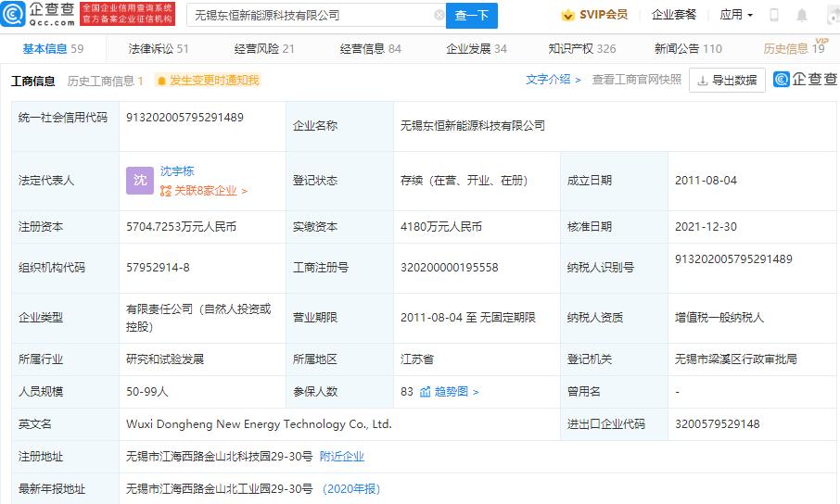Click unified credit code 913202005795291489 value

point(185,118)
